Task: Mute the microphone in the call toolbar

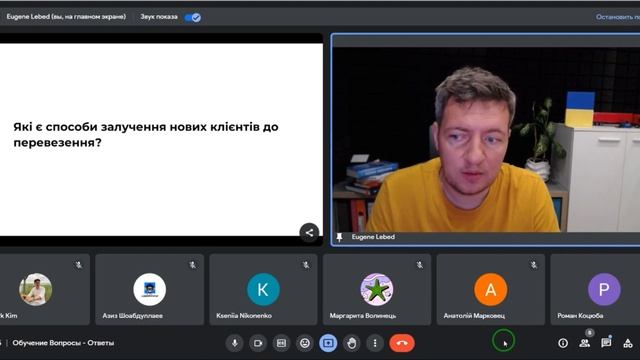Action: click(x=235, y=343)
